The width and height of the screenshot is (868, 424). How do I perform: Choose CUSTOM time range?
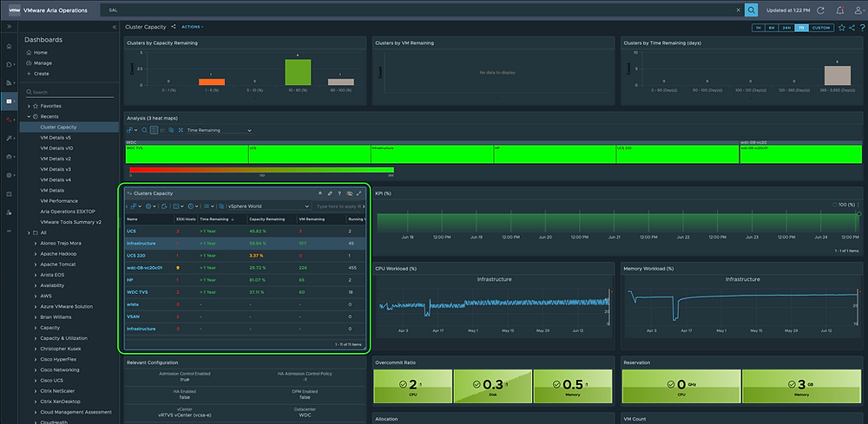821,28
